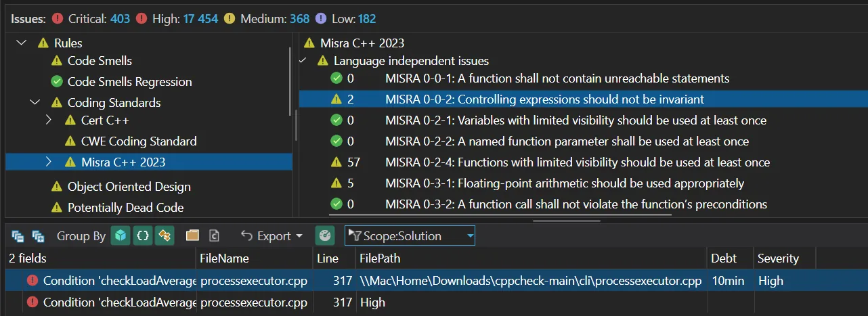Click the Critical issues count 403
868x316 pixels.
120,19
